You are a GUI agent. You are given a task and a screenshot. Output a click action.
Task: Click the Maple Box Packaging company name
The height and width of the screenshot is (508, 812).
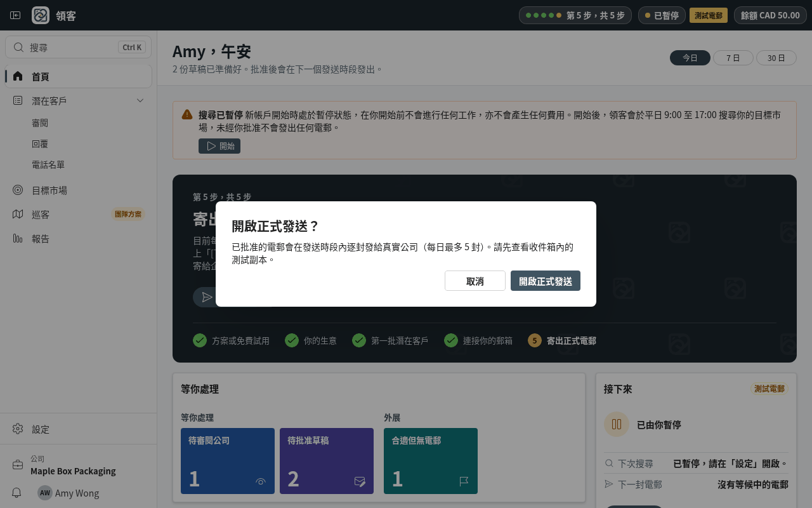click(73, 471)
